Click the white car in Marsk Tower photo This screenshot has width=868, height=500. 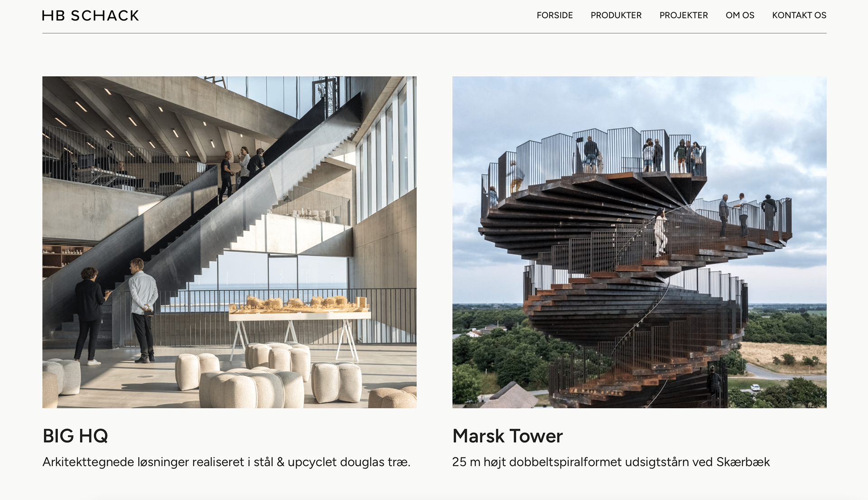(x=755, y=387)
